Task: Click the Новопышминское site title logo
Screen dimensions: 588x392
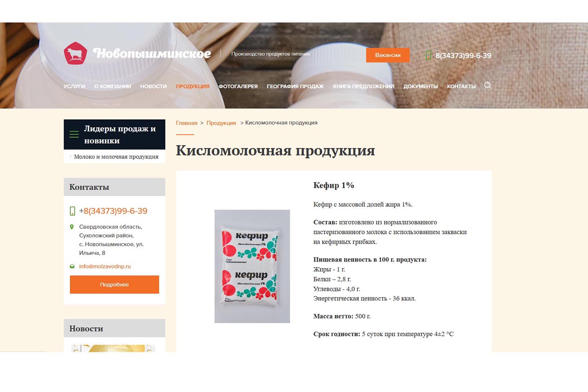Action: (x=152, y=53)
